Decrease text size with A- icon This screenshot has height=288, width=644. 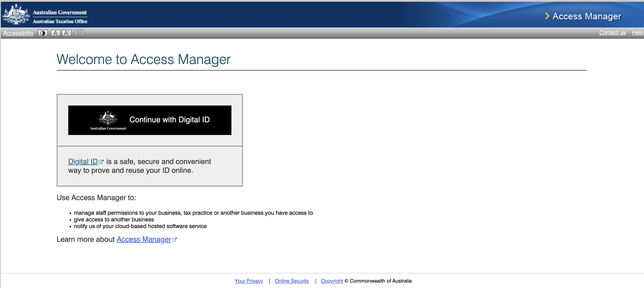tap(56, 33)
